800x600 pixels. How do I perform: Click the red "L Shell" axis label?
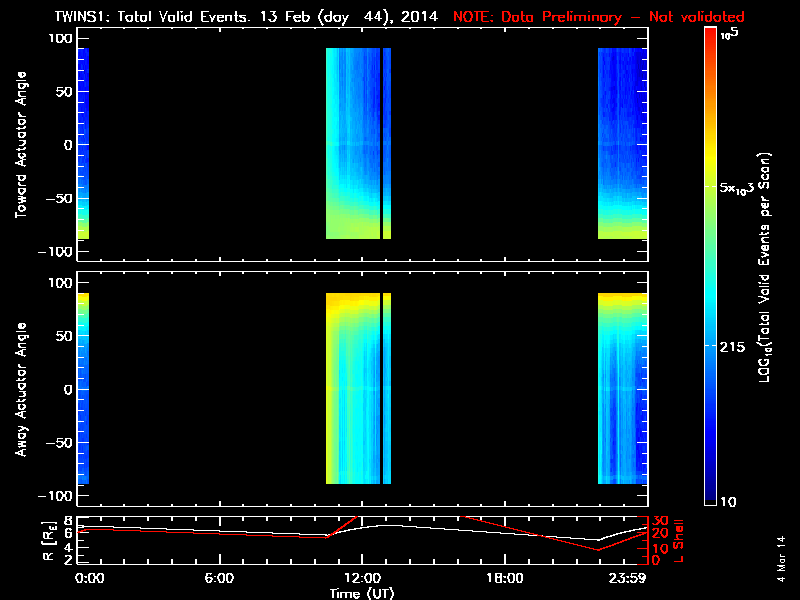(680, 540)
